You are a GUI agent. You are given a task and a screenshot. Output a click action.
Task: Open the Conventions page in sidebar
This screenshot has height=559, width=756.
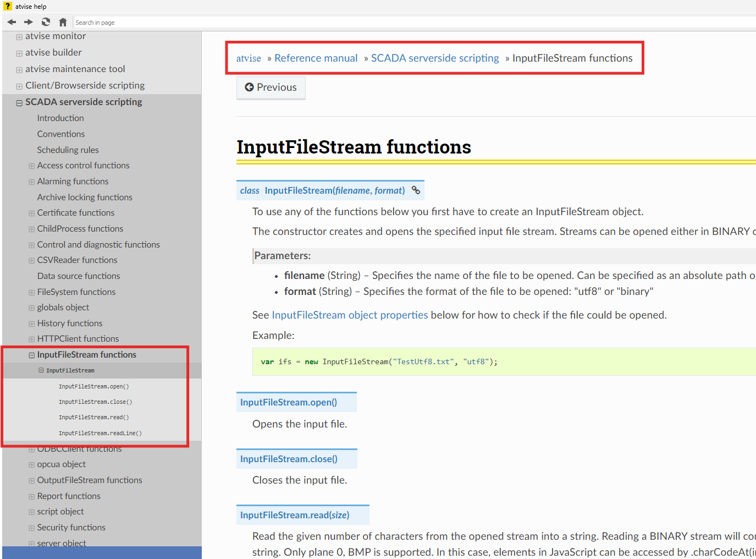click(61, 134)
